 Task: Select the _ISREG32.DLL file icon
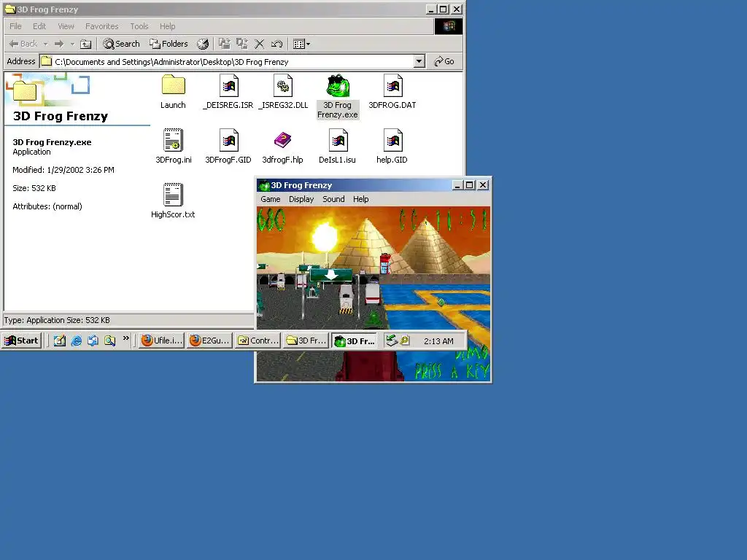pos(283,86)
